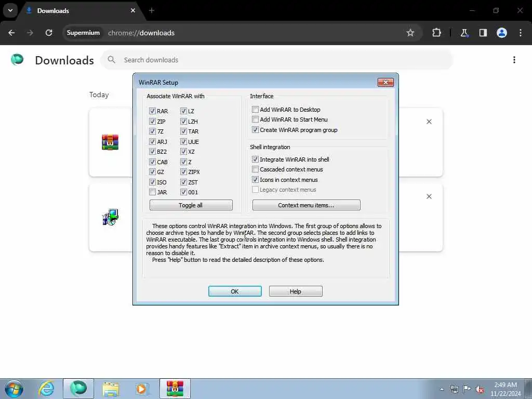Go back using the browser back arrow

coord(11,33)
